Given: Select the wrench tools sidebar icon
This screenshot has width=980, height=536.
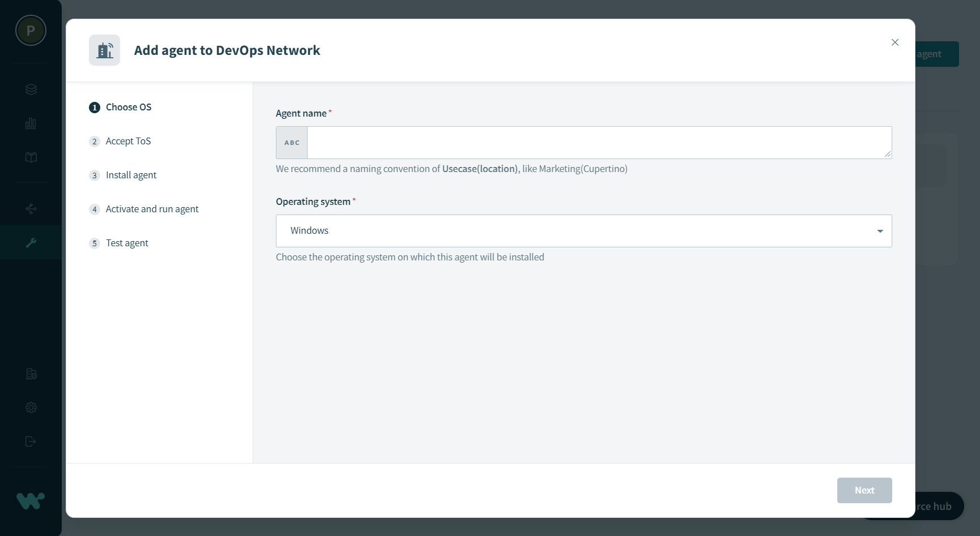Looking at the screenshot, I should click(31, 243).
